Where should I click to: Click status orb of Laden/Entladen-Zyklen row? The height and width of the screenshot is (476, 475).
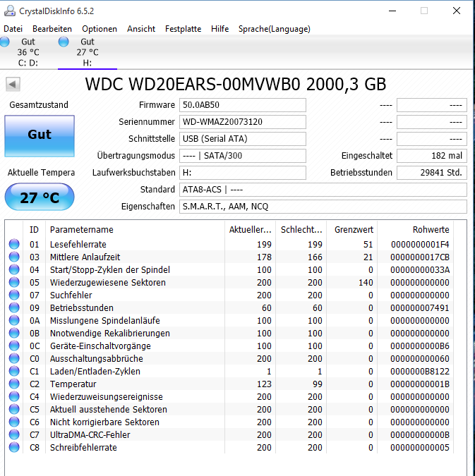14,371
